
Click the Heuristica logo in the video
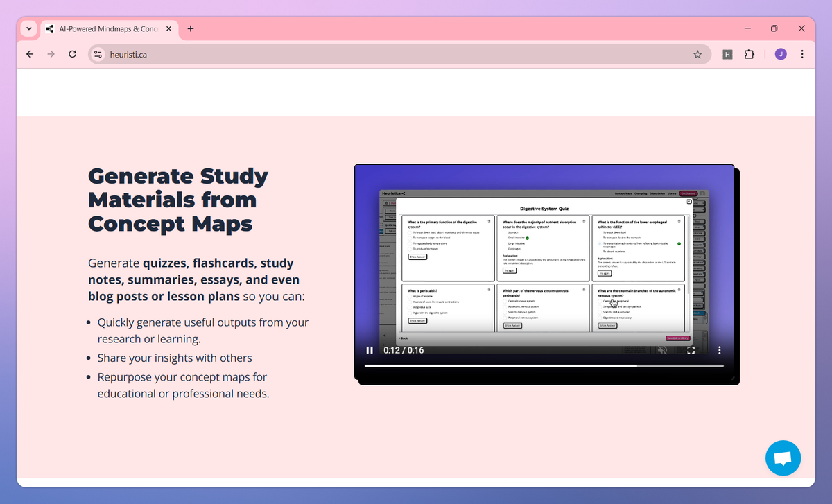pos(394,193)
